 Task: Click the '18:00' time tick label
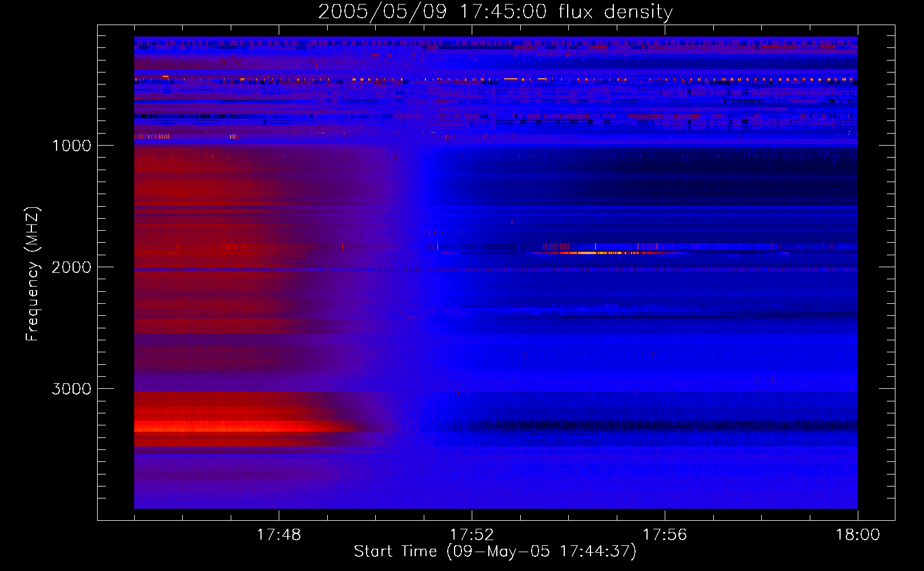(858, 535)
